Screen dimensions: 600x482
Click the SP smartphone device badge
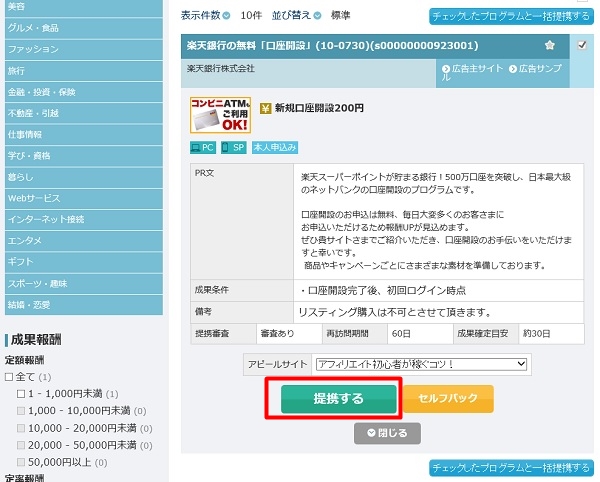tap(233, 147)
